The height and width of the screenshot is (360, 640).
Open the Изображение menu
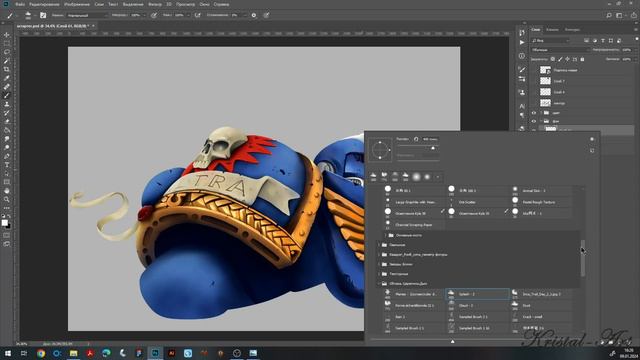pyautogui.click(x=77, y=4)
